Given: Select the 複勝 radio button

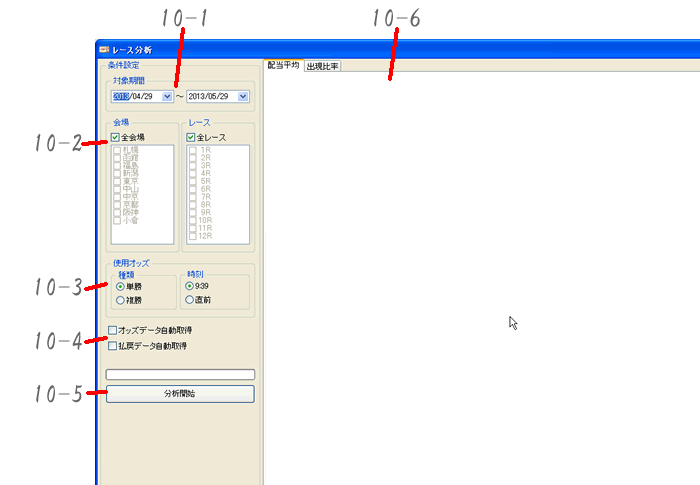Looking at the screenshot, I should (120, 299).
